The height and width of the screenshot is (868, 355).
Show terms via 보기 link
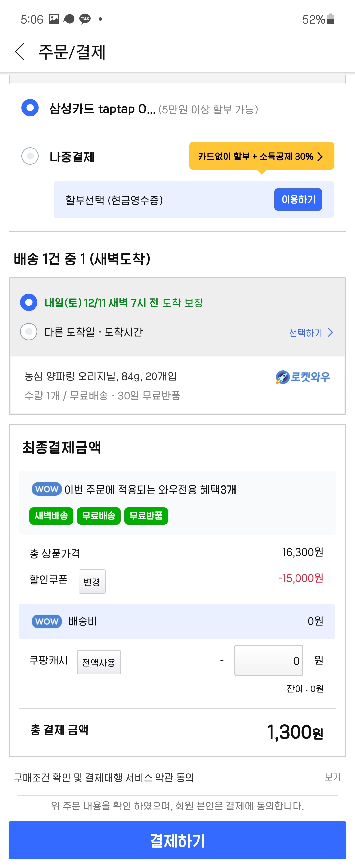332,777
